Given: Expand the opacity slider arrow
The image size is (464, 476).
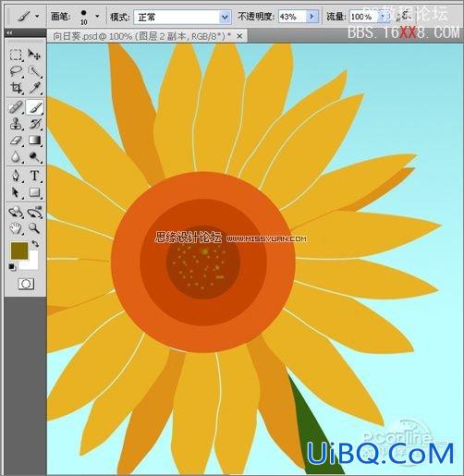Looking at the screenshot, I should point(311,17).
